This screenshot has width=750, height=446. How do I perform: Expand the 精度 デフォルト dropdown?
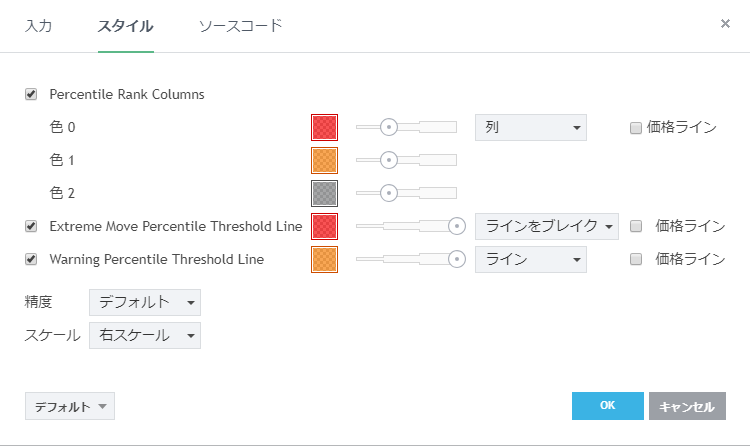[145, 302]
